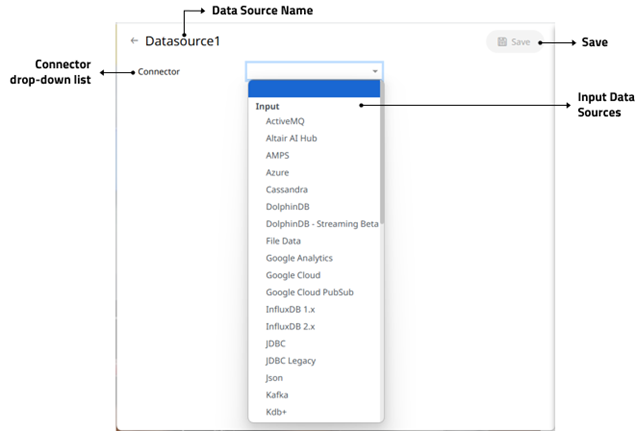This screenshot has width=635, height=431.
Task: Pick File Data connector
Action: pos(283,241)
